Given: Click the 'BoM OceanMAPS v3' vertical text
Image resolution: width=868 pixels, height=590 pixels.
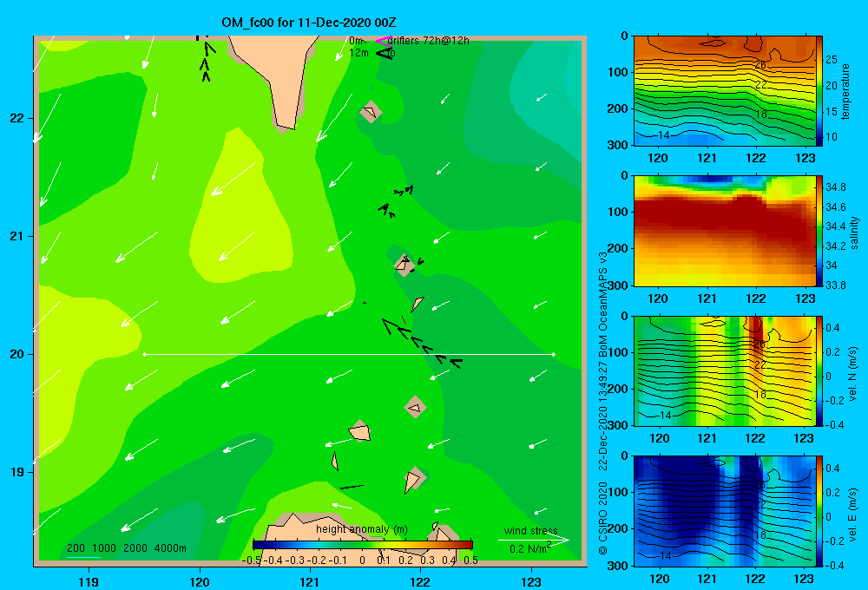Looking at the screenshot, I should [603, 304].
